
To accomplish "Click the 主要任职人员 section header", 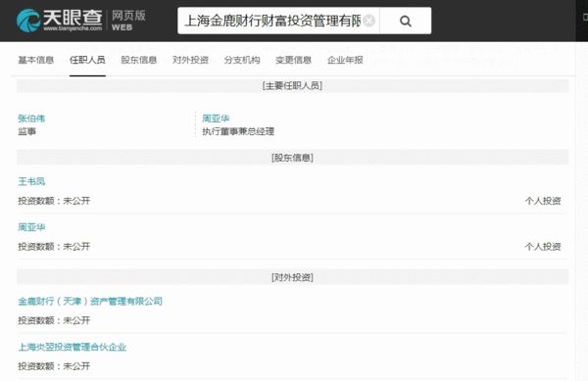I will click(x=292, y=86).
